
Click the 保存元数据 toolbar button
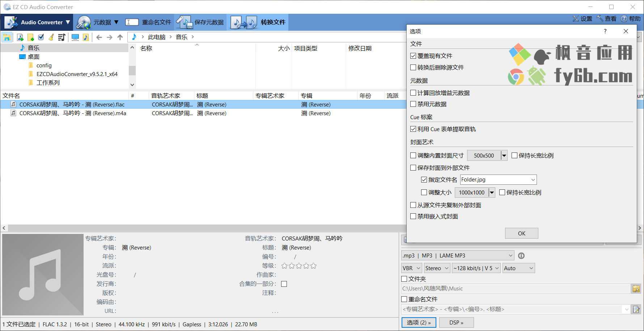tap(200, 22)
